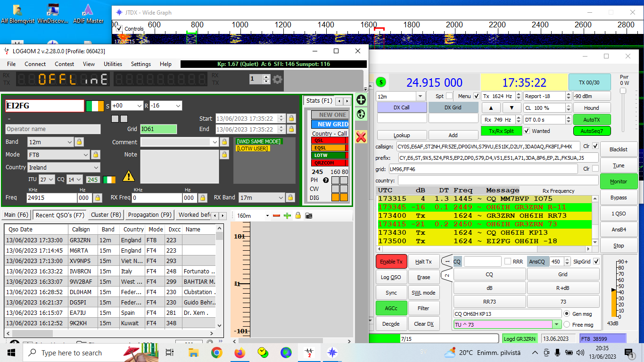Click the Tx/Rx Split button
This screenshot has height=362, width=644.
coord(501,131)
